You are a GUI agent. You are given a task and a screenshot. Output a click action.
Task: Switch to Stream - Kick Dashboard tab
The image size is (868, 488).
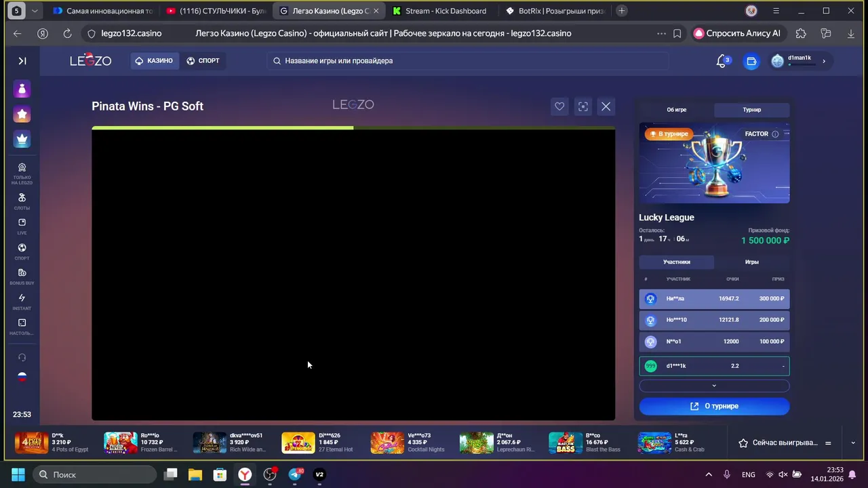(x=440, y=11)
